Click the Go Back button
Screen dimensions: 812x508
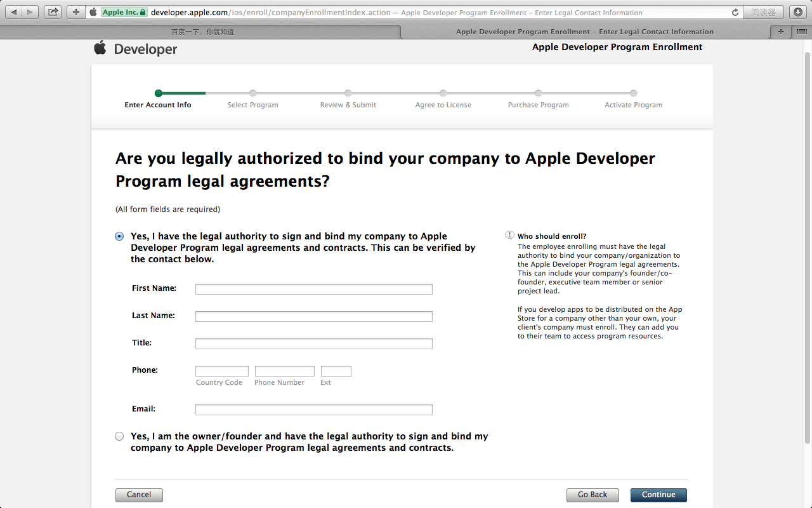(593, 495)
